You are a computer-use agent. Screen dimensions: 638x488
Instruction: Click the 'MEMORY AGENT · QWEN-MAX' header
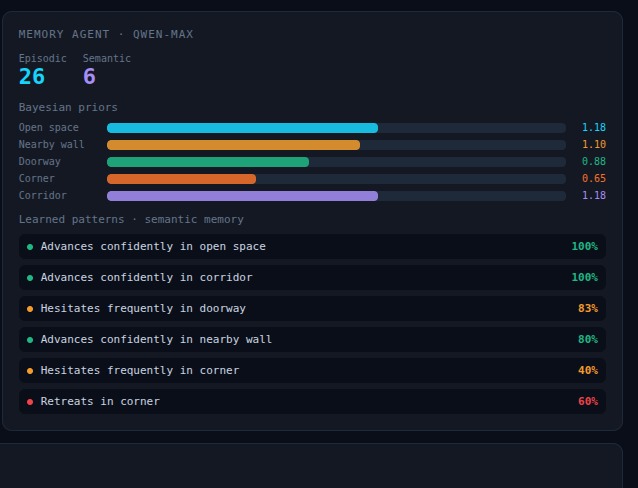[x=106, y=34]
